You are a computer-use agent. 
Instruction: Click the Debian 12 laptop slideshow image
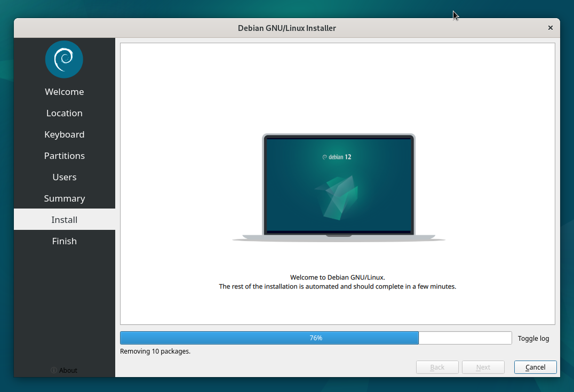339,187
